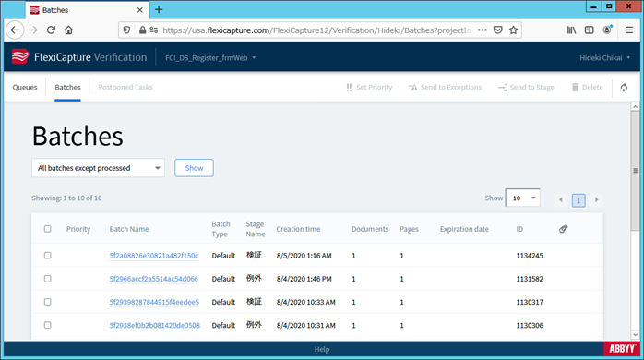Check the box for batch 1134245

48,255
